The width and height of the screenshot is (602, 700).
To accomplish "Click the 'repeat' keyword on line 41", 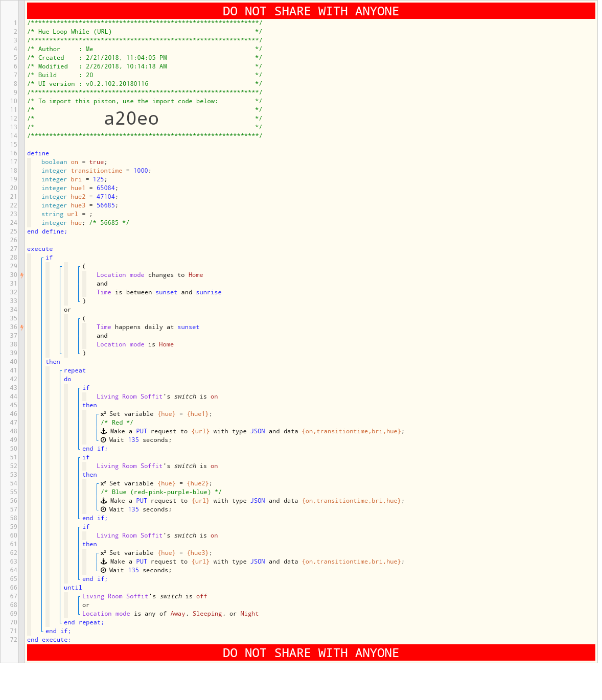I will coord(75,370).
